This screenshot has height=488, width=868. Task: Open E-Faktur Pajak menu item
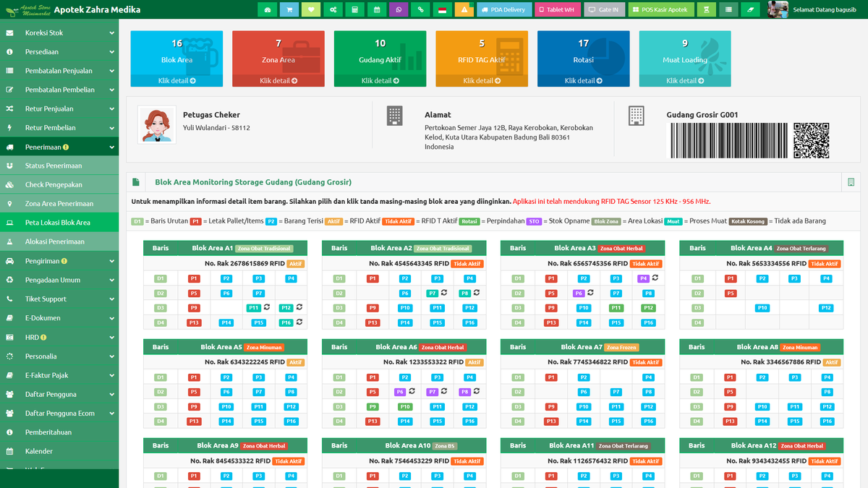click(59, 375)
